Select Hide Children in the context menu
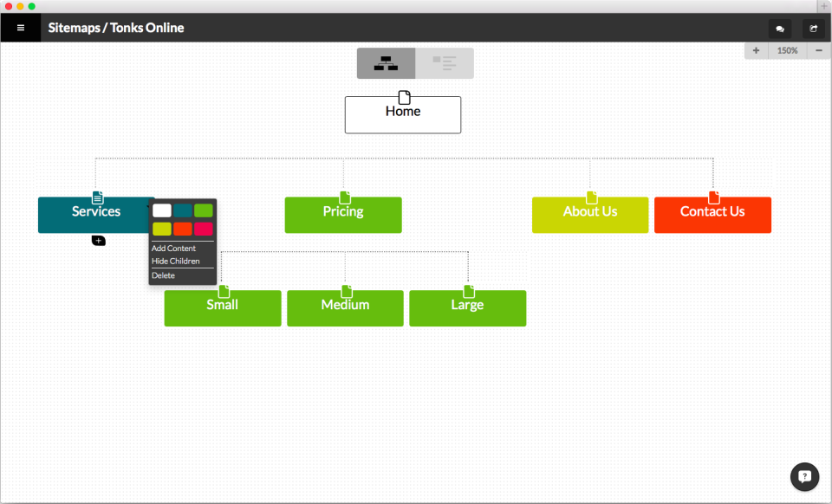Viewport: 832px width, 504px height. (176, 261)
